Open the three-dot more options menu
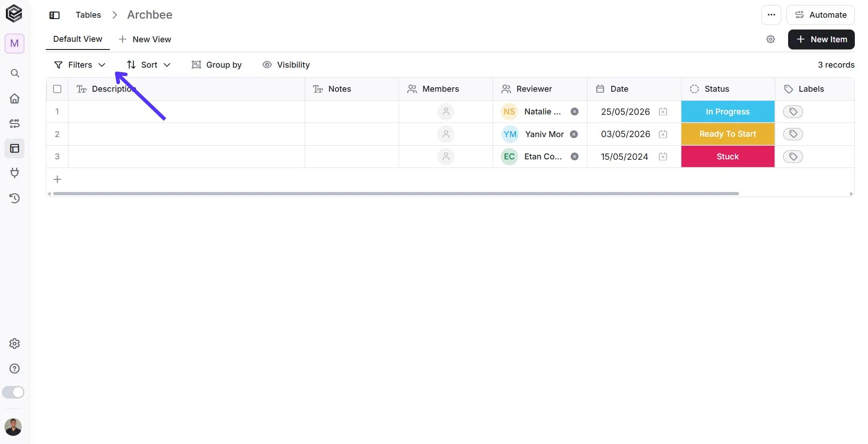The height and width of the screenshot is (444, 868). click(771, 15)
